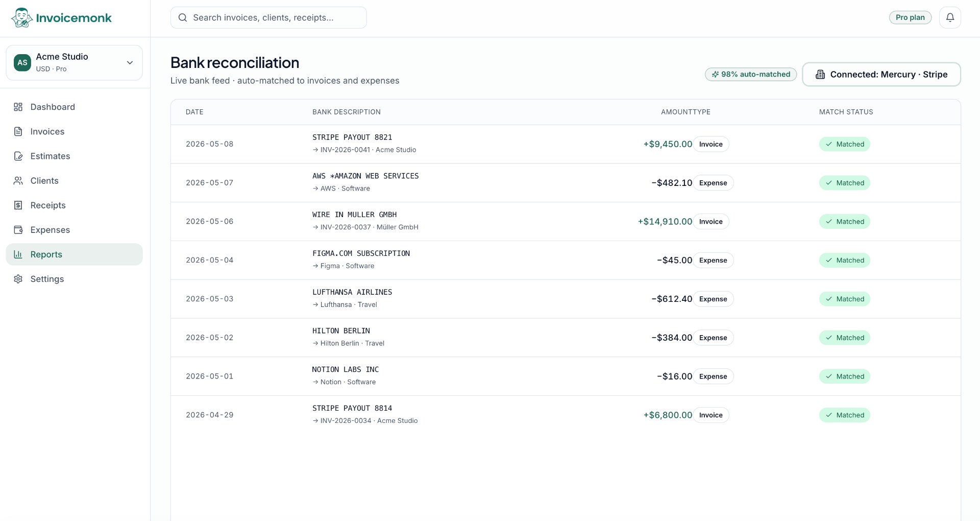980x521 pixels.
Task: Click the Reports bar chart icon
Action: click(18, 254)
